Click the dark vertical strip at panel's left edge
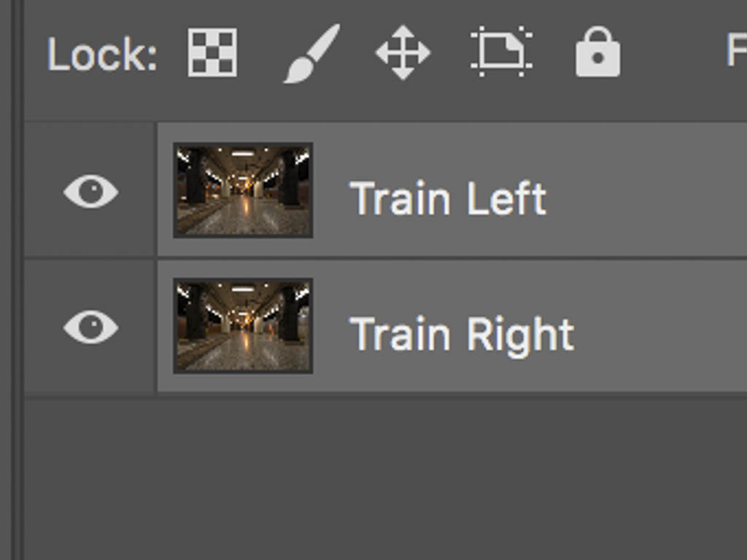The image size is (747, 560). [x=10, y=292]
